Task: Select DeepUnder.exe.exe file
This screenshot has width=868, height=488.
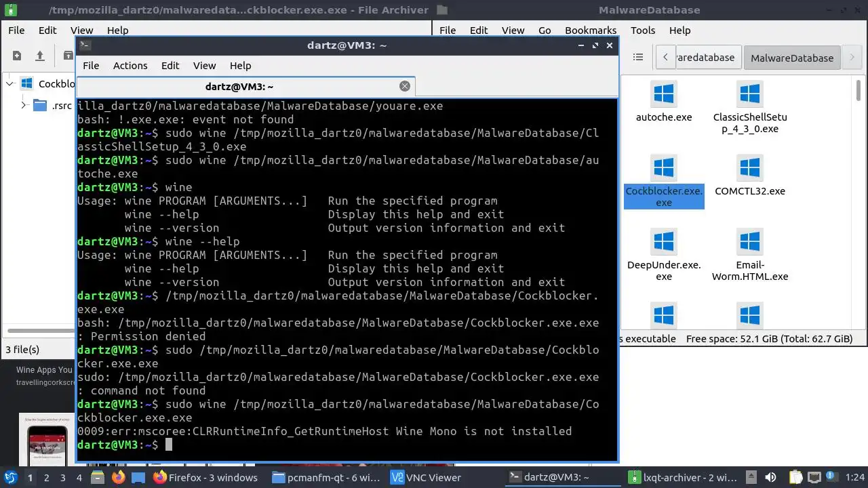Action: (x=664, y=256)
